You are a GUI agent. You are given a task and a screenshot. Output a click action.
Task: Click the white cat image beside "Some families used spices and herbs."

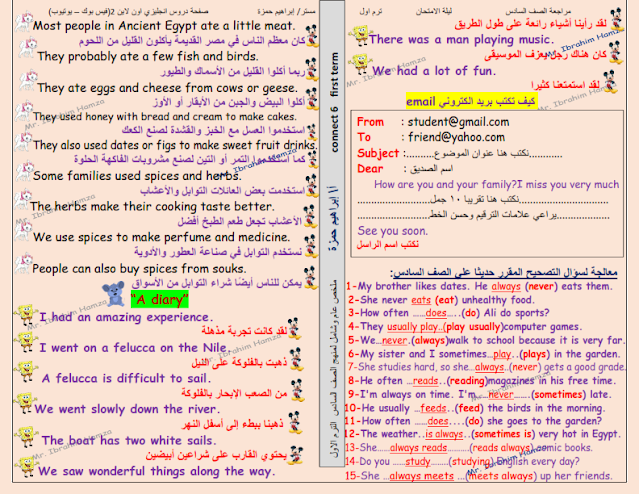click(x=24, y=172)
